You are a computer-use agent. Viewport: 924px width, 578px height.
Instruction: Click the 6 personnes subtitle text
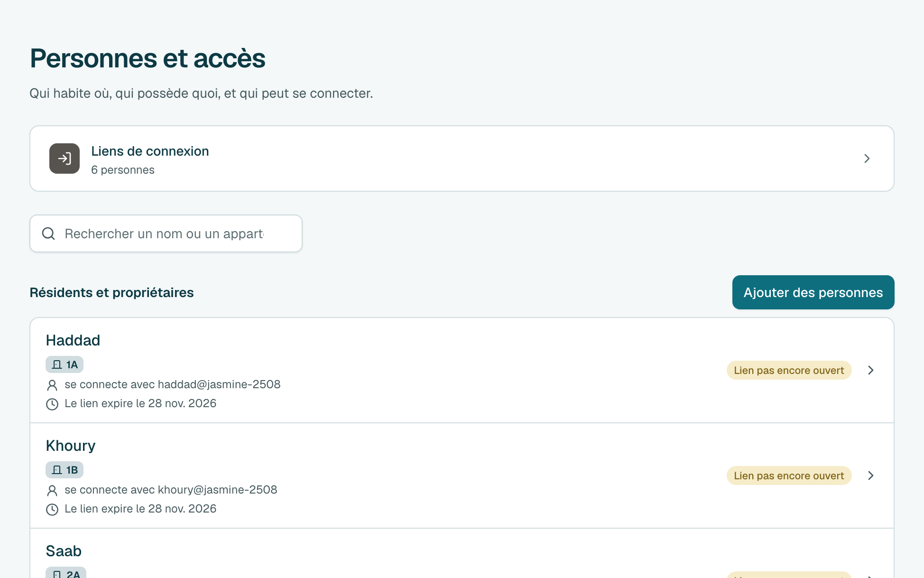point(123,170)
